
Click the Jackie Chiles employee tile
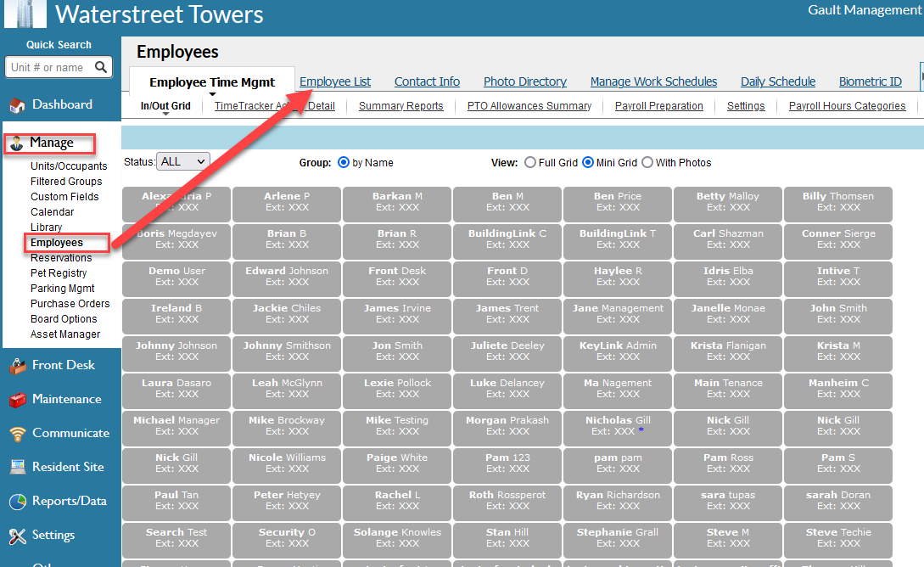point(287,316)
